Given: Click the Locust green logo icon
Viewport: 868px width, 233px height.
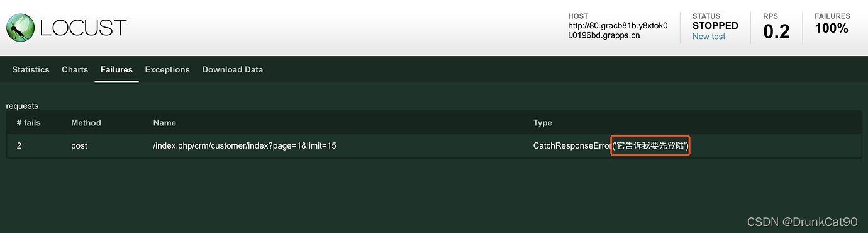Looking at the screenshot, I should pos(20,28).
